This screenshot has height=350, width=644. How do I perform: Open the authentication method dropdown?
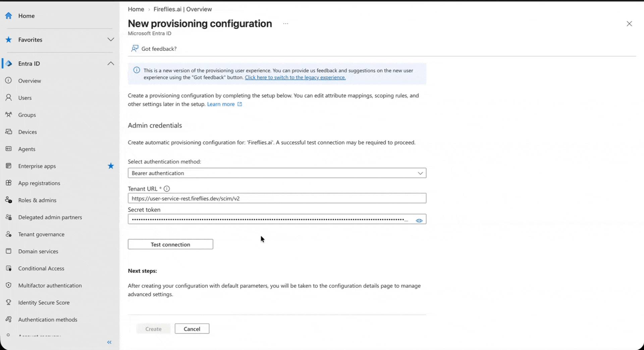(x=277, y=173)
